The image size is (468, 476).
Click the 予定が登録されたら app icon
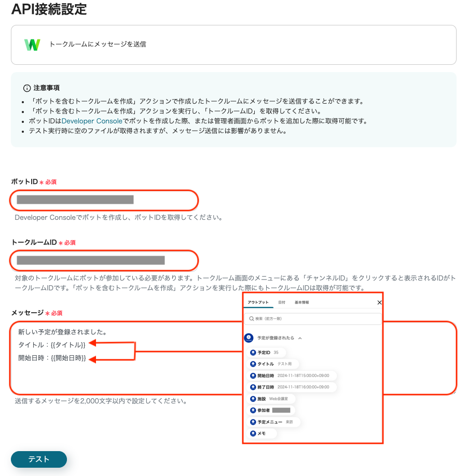pos(249,338)
